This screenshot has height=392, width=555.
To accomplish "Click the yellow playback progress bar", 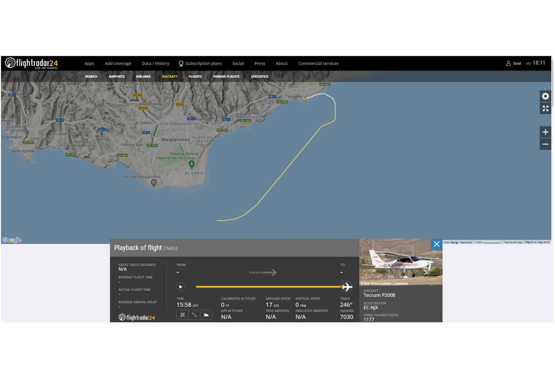I will coord(269,287).
